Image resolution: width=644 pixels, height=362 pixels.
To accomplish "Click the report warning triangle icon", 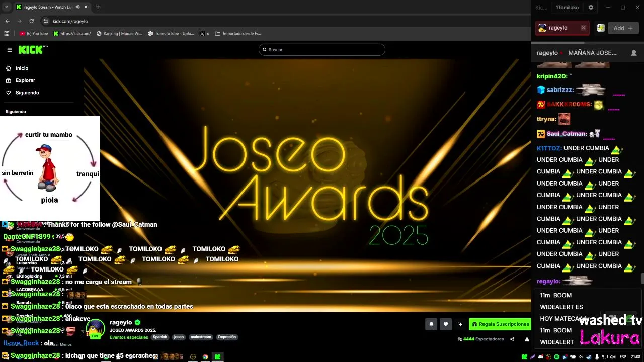I will tap(527, 339).
